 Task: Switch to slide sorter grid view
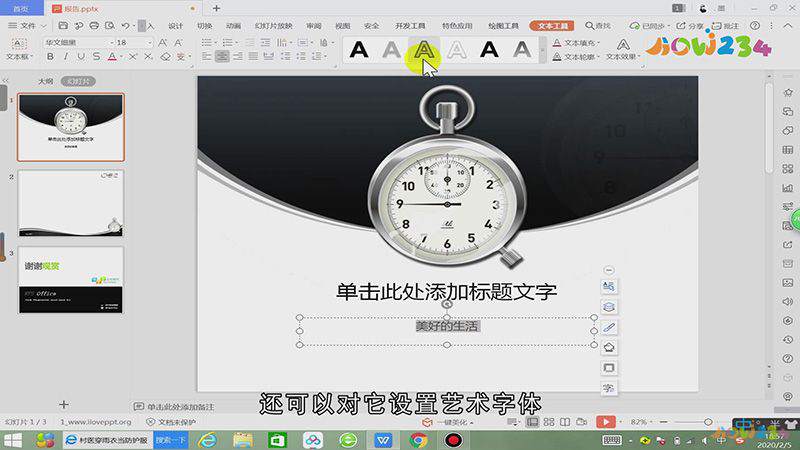[x=549, y=422]
